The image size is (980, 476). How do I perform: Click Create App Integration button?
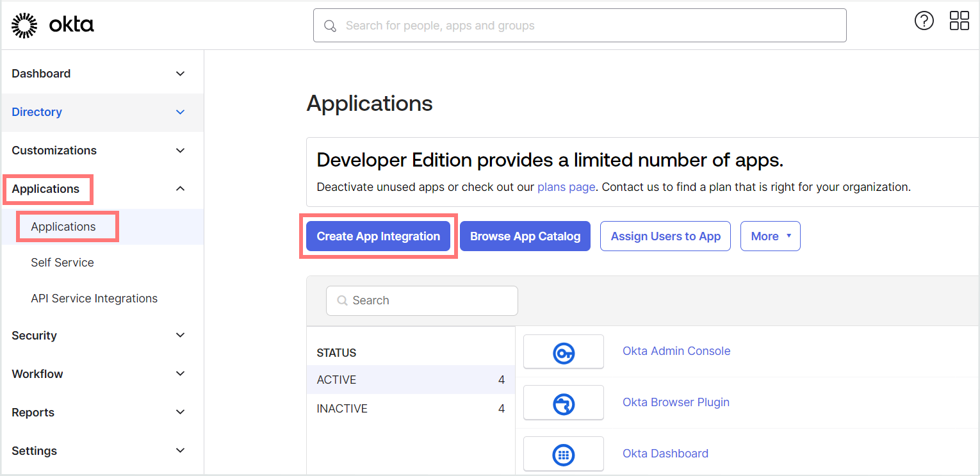pos(379,236)
